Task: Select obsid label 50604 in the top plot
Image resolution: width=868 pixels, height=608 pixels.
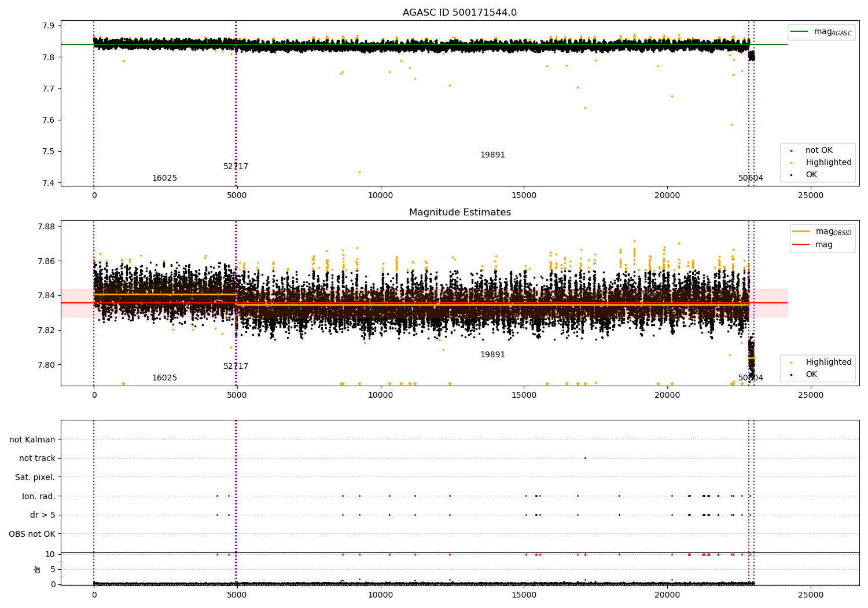Action: pyautogui.click(x=751, y=178)
